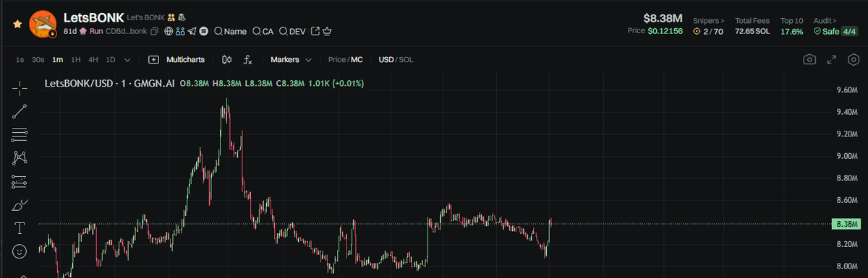The height and width of the screenshot is (278, 868).
Task: Switch to the 1H timeframe
Action: [x=75, y=59]
